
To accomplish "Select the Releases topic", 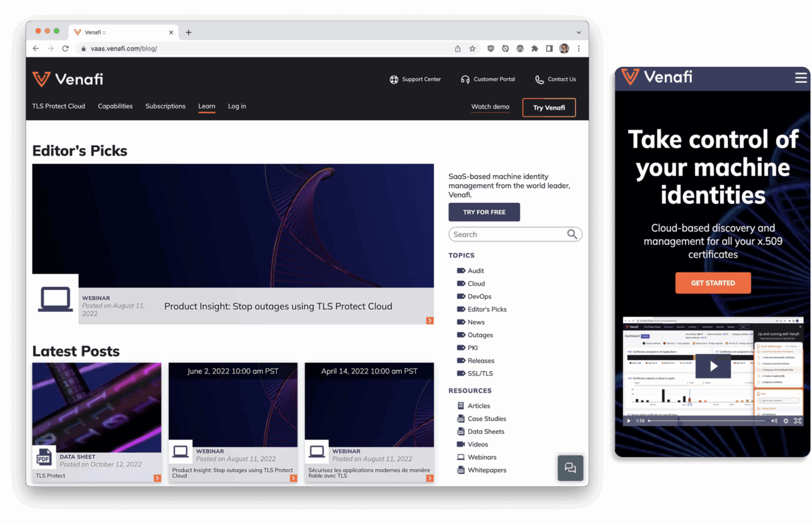I will click(475, 360).
